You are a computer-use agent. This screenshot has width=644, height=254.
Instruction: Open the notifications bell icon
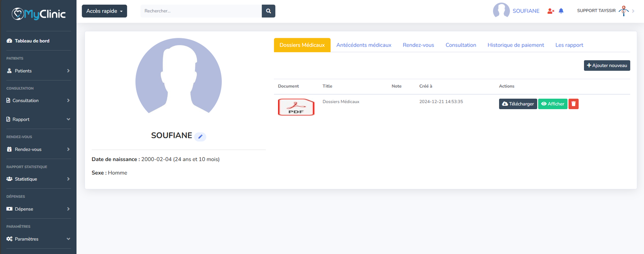point(561,11)
